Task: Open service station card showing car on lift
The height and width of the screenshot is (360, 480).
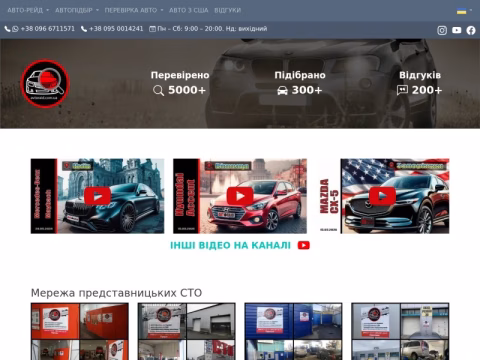Action: (400, 331)
